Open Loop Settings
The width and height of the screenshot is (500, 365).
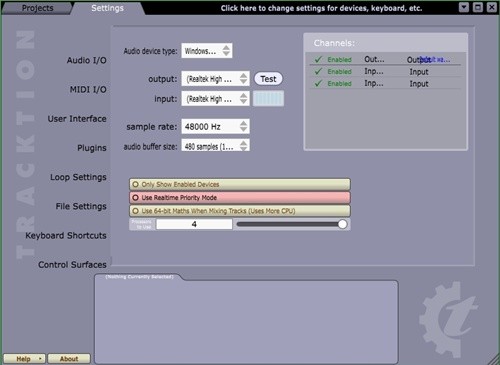78,177
